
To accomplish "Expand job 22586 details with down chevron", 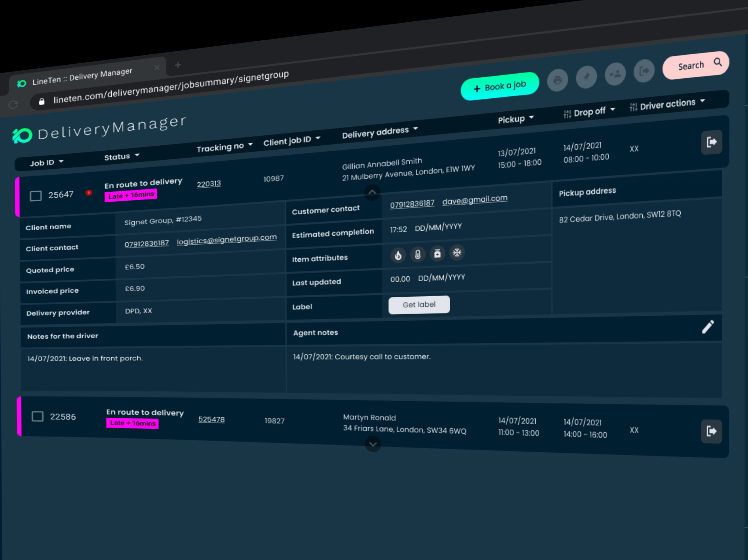I will click(x=373, y=444).
